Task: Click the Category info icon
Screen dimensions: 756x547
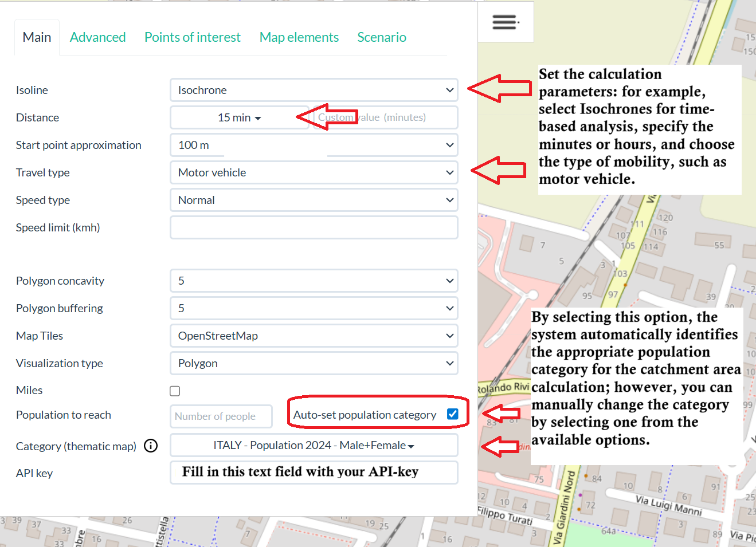Action: tap(151, 446)
